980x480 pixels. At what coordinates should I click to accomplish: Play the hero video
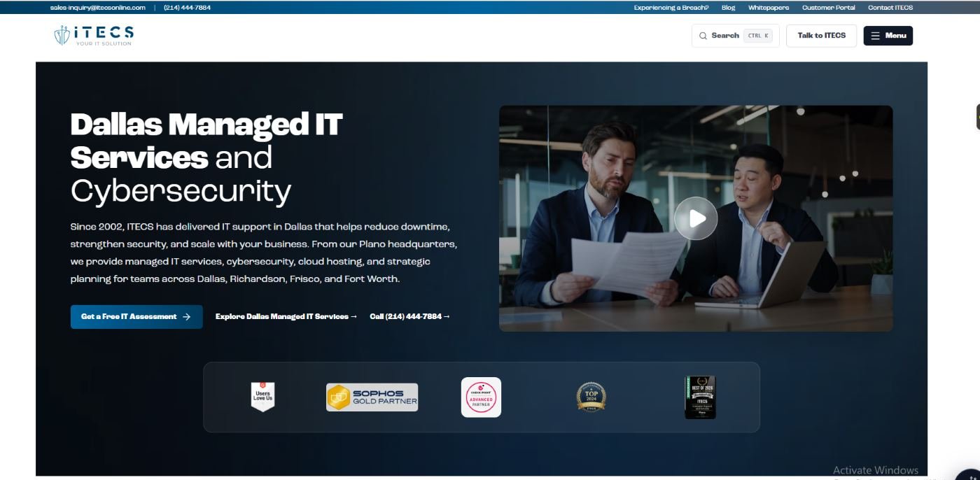(x=696, y=218)
